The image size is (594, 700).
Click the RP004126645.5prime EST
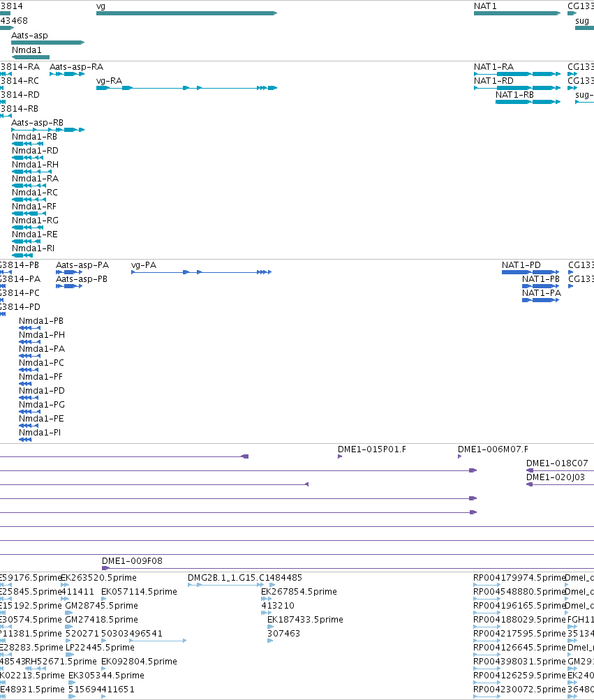[x=487, y=655]
